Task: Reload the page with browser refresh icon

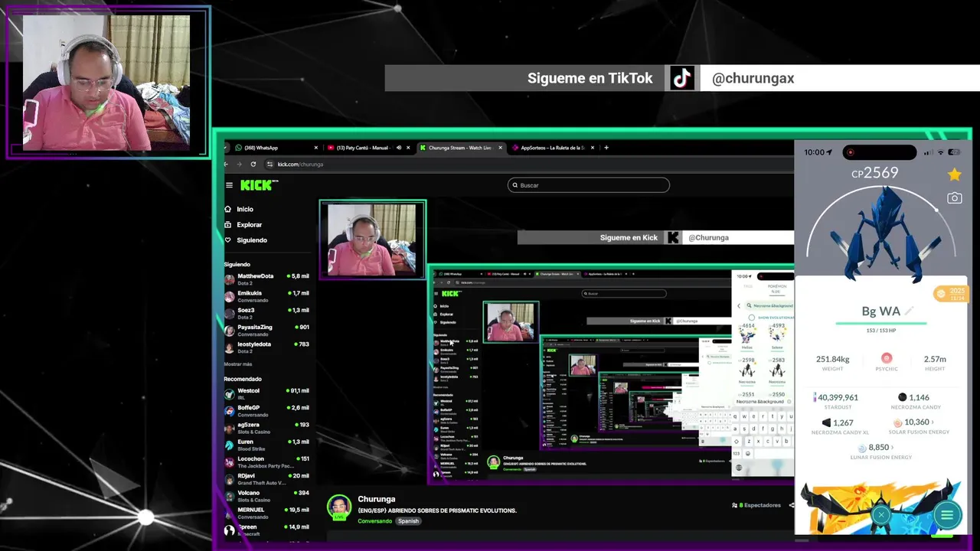Action: (253, 164)
